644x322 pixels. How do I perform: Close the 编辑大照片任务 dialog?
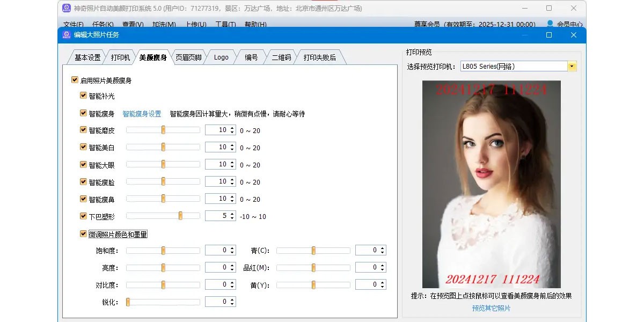pos(573,35)
